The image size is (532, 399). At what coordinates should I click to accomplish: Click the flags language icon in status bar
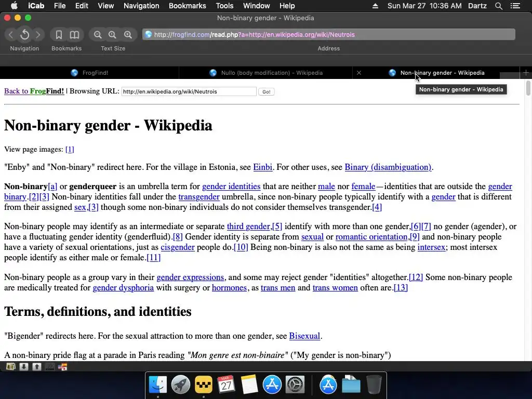pyautogui.click(x=62, y=366)
